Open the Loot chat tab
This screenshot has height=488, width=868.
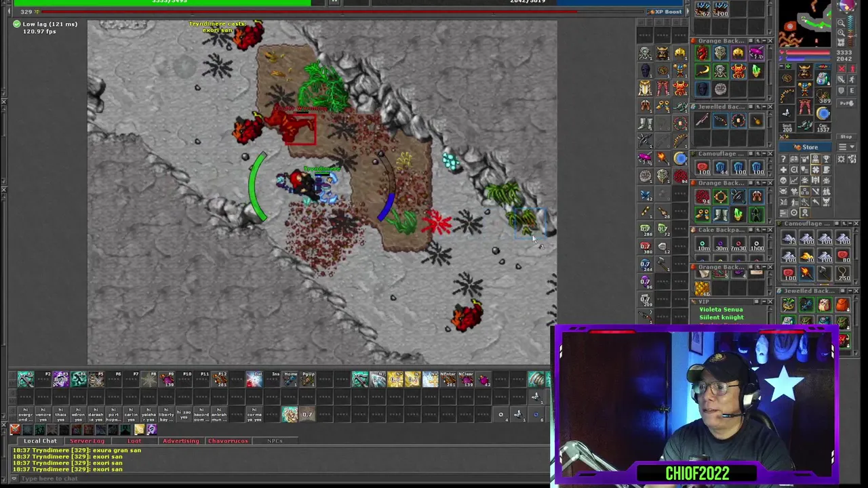134,441
